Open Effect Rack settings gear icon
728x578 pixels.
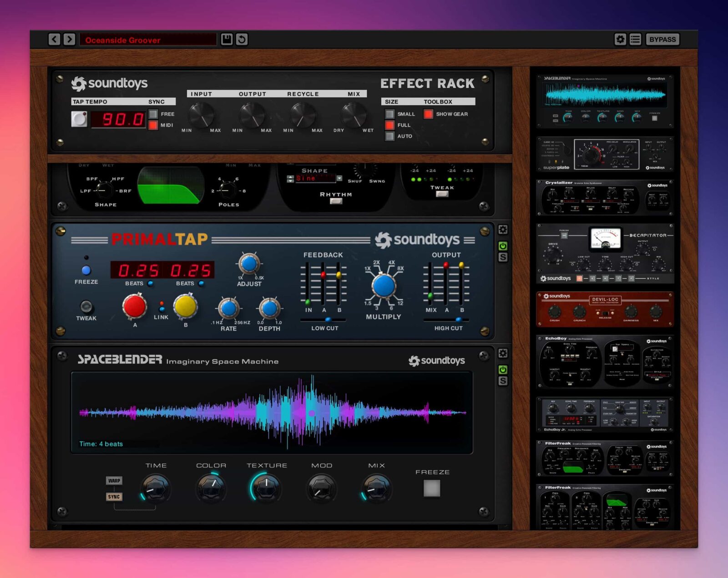(620, 40)
